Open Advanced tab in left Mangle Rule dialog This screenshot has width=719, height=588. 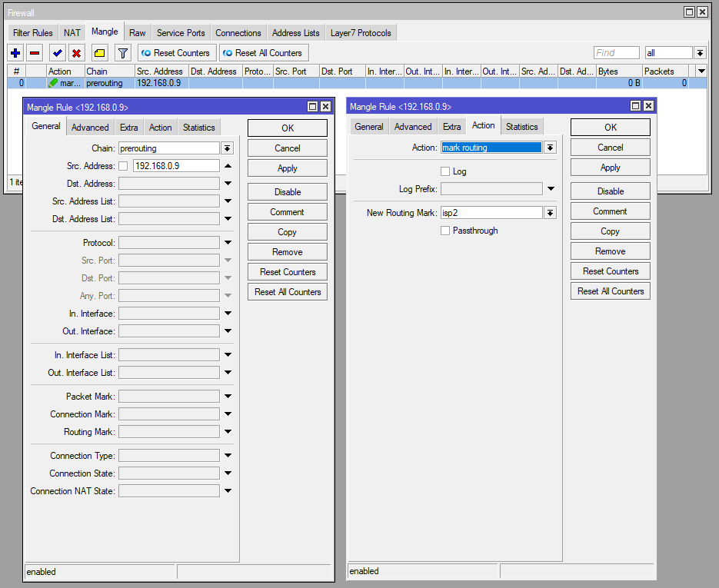coord(90,128)
